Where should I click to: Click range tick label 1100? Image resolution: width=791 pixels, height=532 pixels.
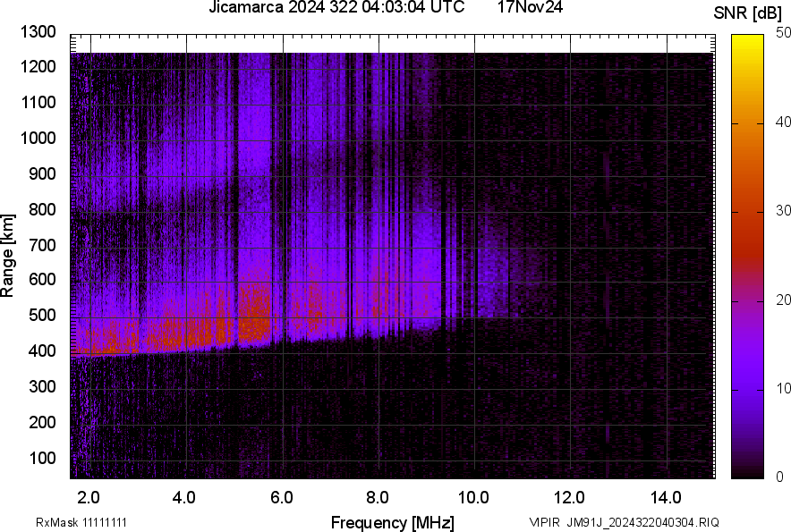38,102
